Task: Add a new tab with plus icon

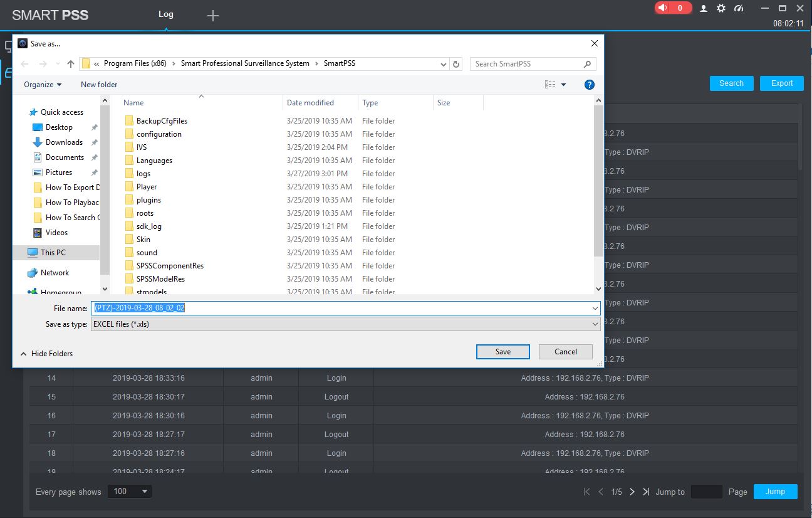Action: point(213,16)
